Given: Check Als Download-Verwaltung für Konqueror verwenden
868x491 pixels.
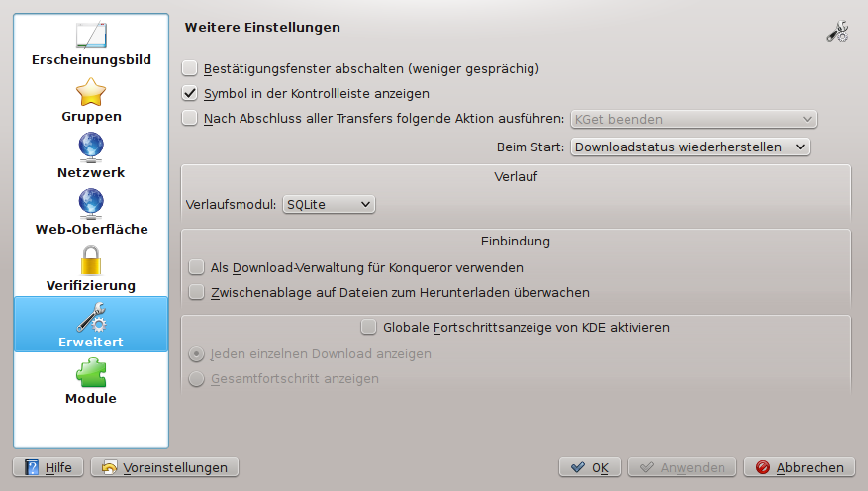Looking at the screenshot, I should click(196, 267).
